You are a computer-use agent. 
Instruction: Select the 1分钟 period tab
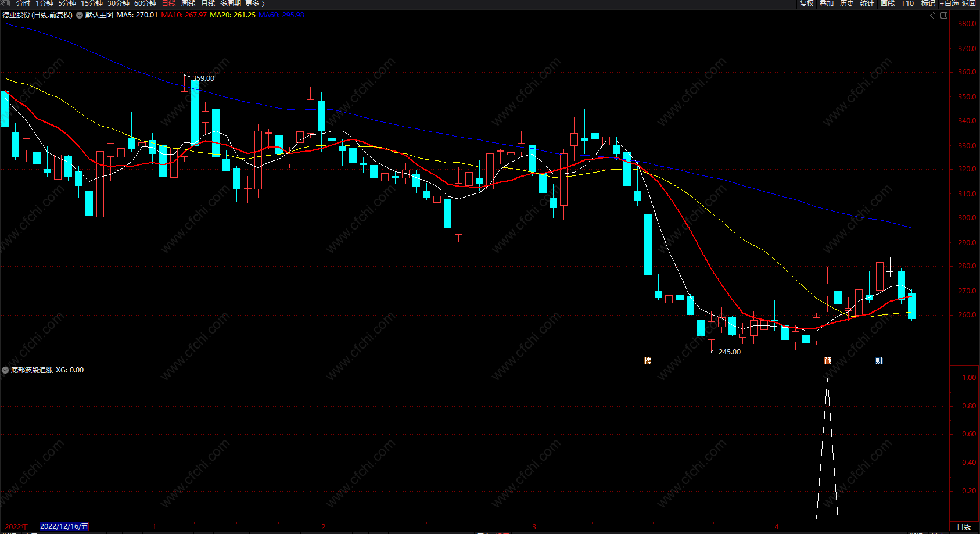tap(45, 3)
